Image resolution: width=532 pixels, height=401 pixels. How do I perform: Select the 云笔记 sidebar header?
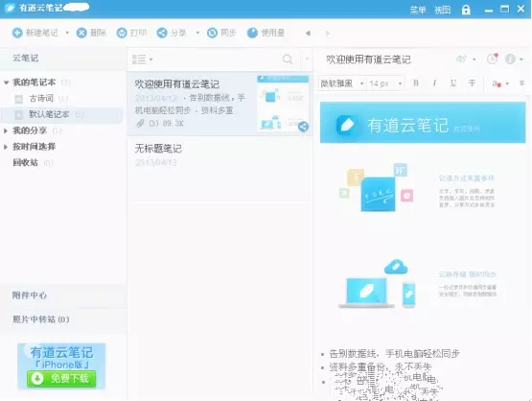click(26, 59)
